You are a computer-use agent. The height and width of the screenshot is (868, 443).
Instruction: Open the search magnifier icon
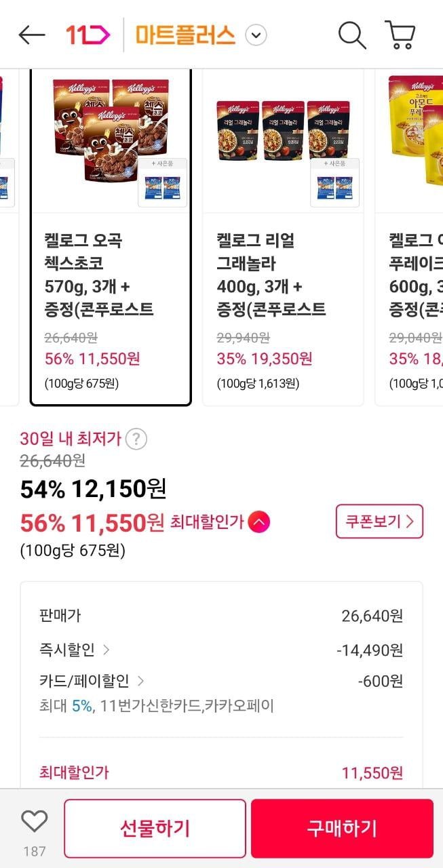pyautogui.click(x=352, y=35)
